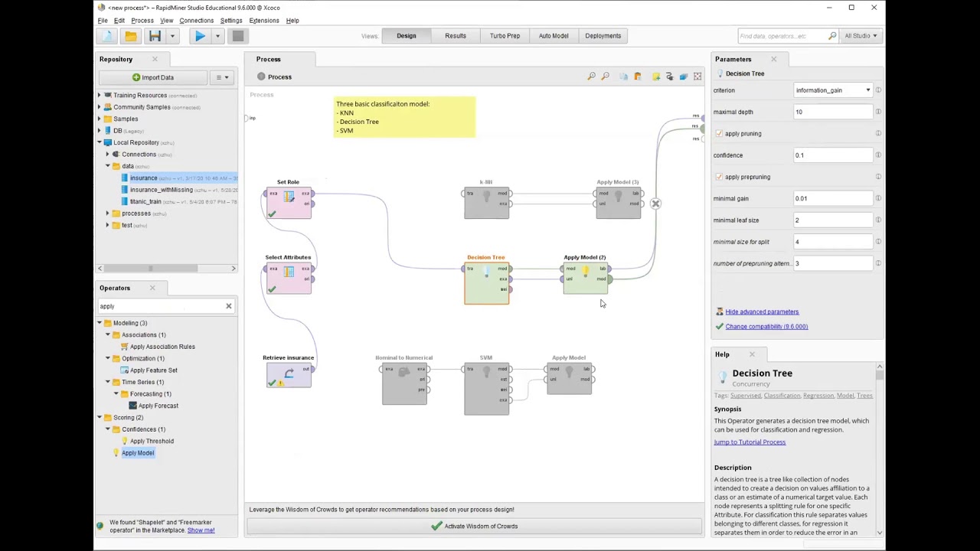Collapse the Scoring (2) operator group
The image size is (980, 551).
[x=99, y=418]
